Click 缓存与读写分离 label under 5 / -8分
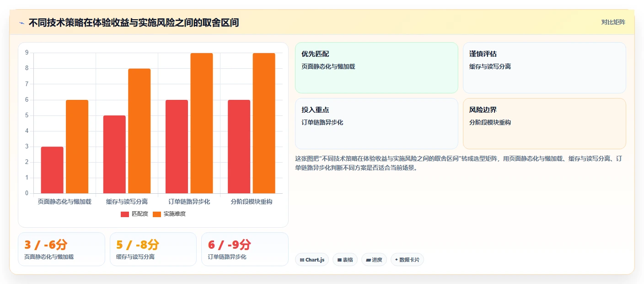The width and height of the screenshot is (644, 284). pyautogui.click(x=135, y=257)
